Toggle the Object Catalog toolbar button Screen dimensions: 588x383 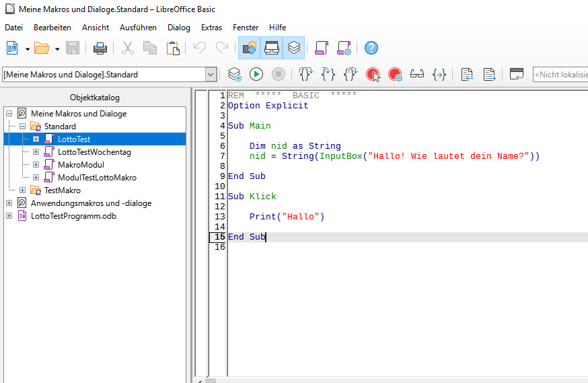coord(250,48)
